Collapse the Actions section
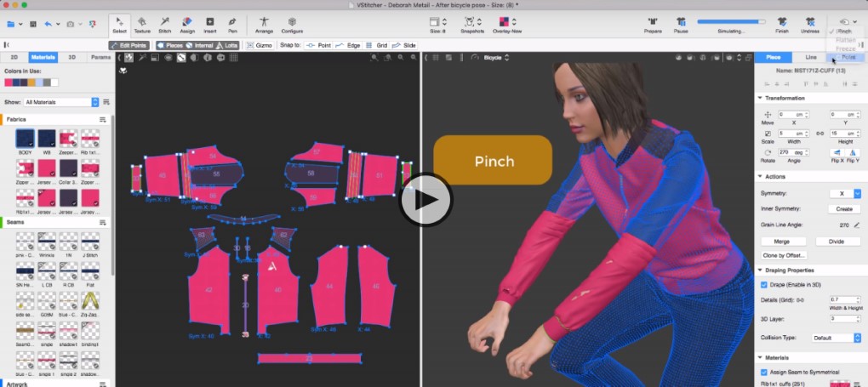 tap(760, 177)
